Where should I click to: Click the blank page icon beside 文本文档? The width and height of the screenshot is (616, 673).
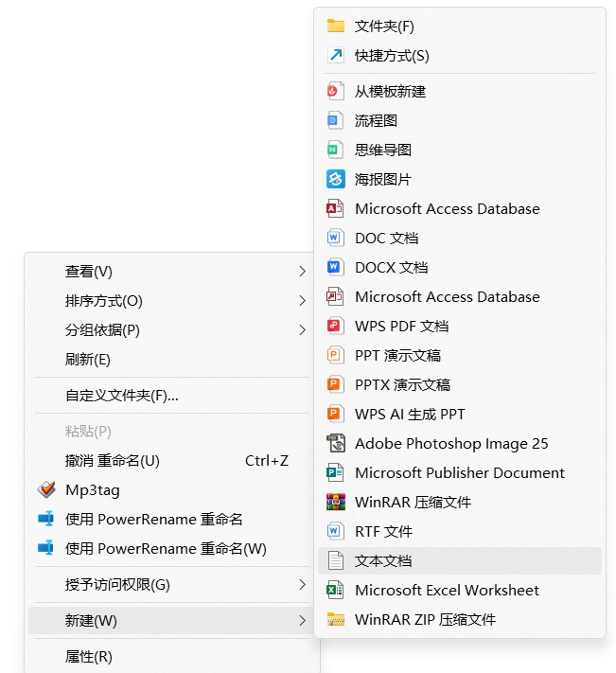[336, 560]
